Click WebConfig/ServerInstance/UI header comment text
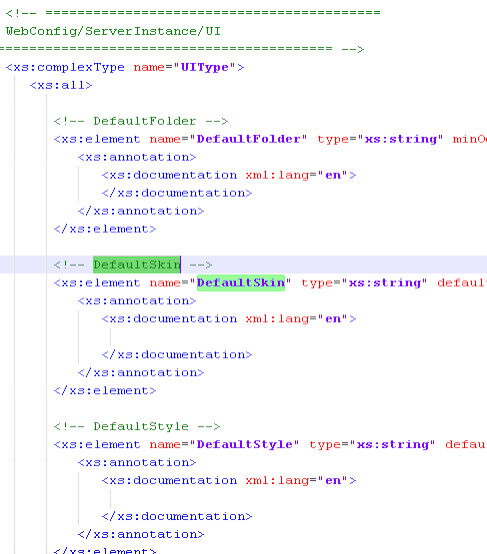 [113, 31]
